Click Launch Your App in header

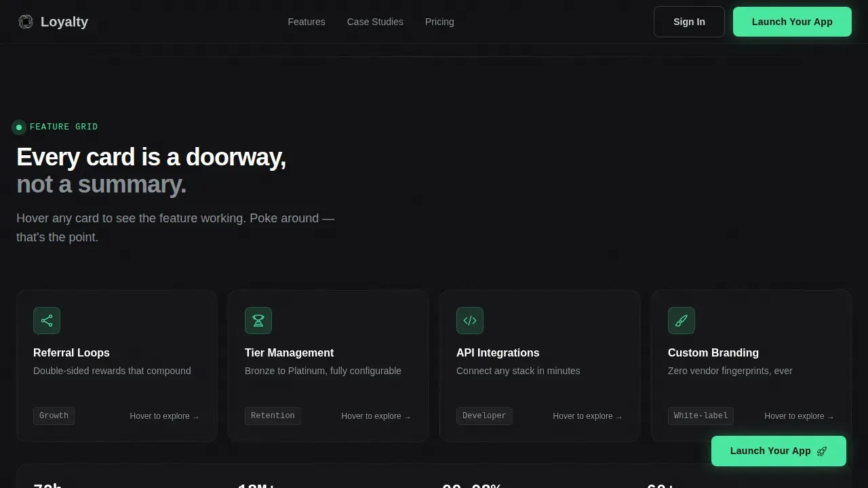[792, 22]
